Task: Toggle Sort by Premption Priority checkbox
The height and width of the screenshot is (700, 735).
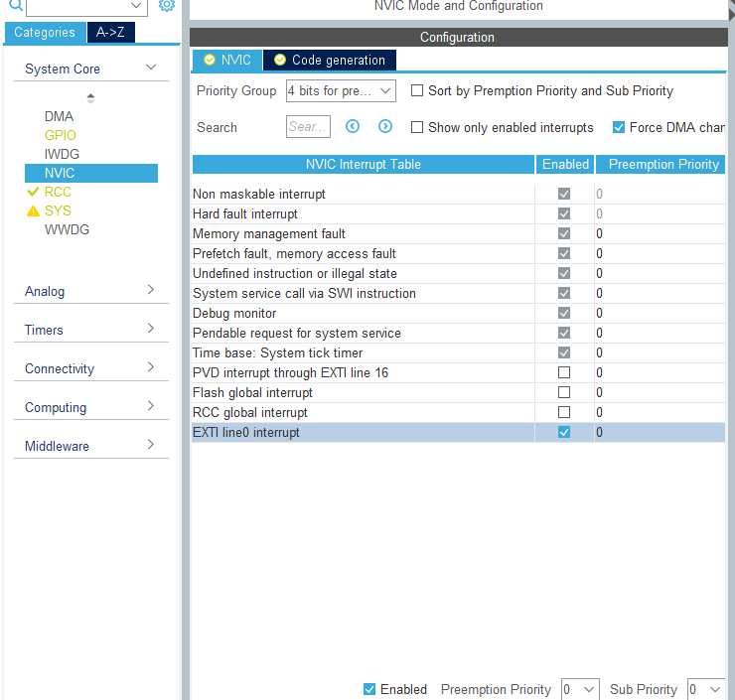Action: tap(417, 90)
